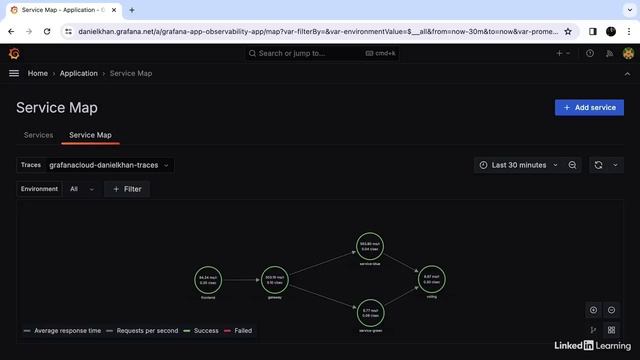The height and width of the screenshot is (360, 640).
Task: Click the Failed legend label
Action: [243, 331]
